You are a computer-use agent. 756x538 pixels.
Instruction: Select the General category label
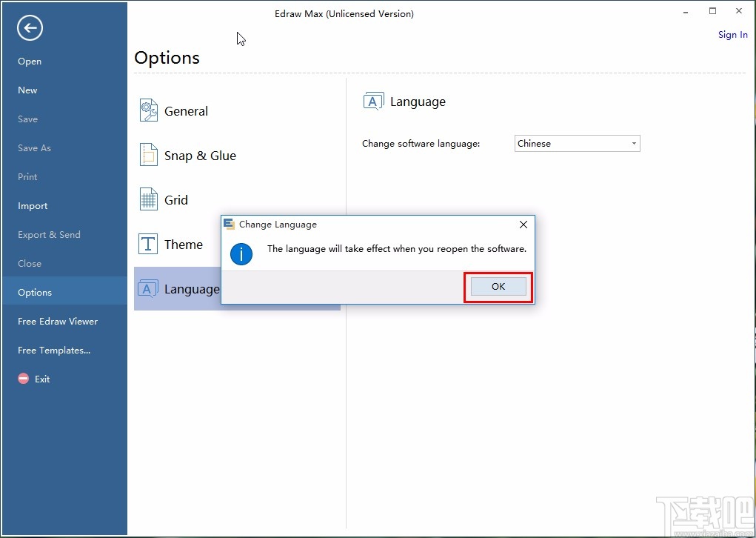tap(186, 111)
